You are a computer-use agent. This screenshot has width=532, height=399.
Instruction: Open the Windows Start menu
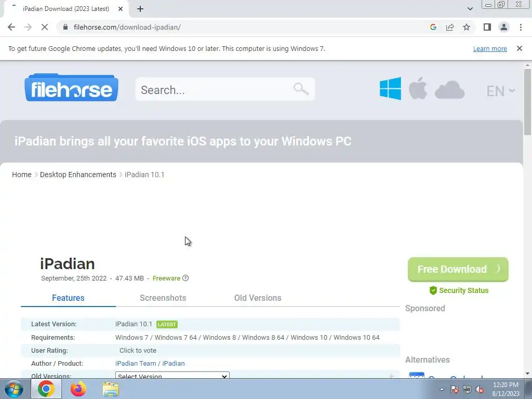coord(14,389)
